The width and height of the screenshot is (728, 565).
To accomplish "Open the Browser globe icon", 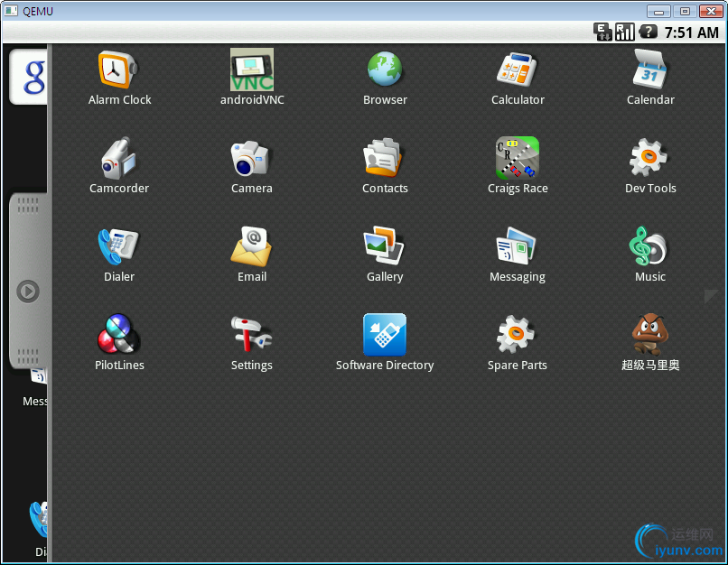I will [385, 69].
